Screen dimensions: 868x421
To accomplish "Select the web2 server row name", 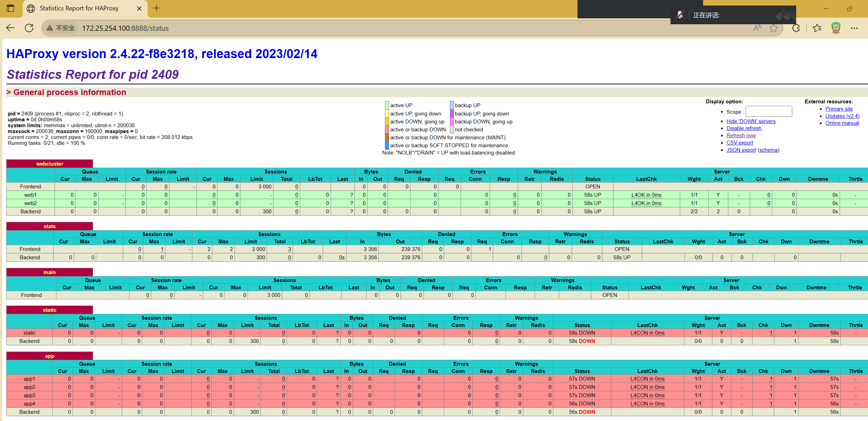I will pos(30,203).
